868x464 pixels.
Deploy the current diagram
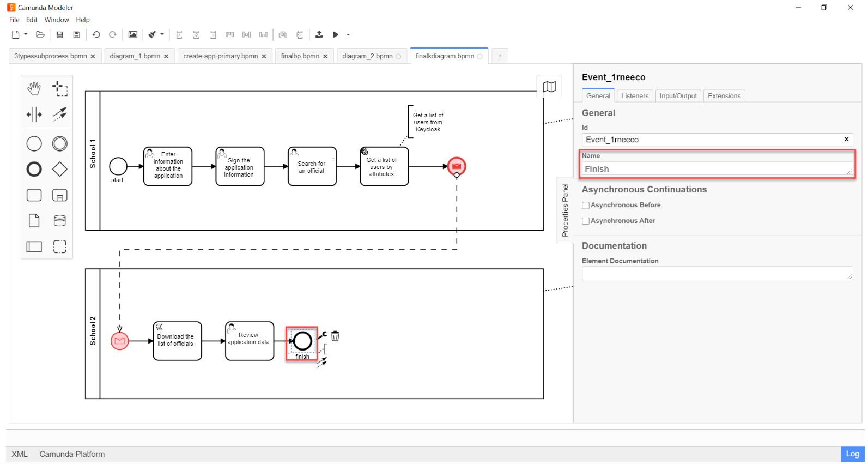click(319, 34)
